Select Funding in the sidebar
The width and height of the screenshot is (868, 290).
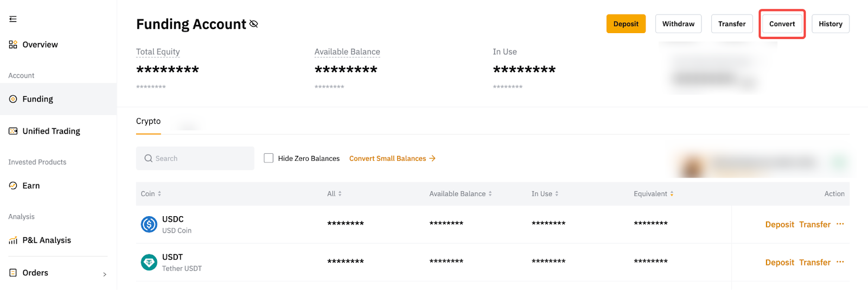pos(37,99)
